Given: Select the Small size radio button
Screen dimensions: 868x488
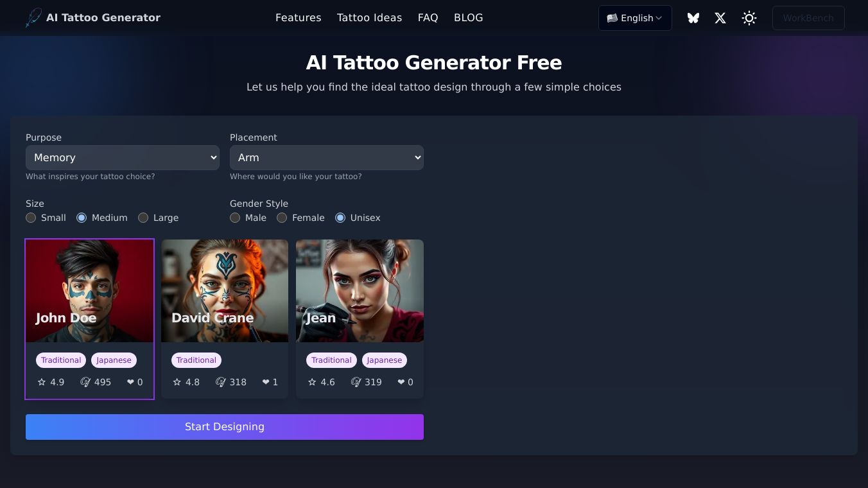Looking at the screenshot, I should (x=31, y=218).
